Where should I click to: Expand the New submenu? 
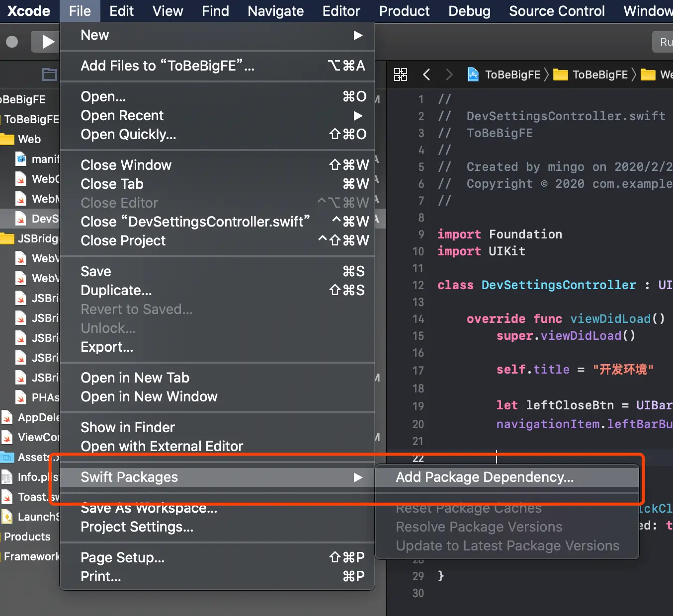(x=217, y=35)
